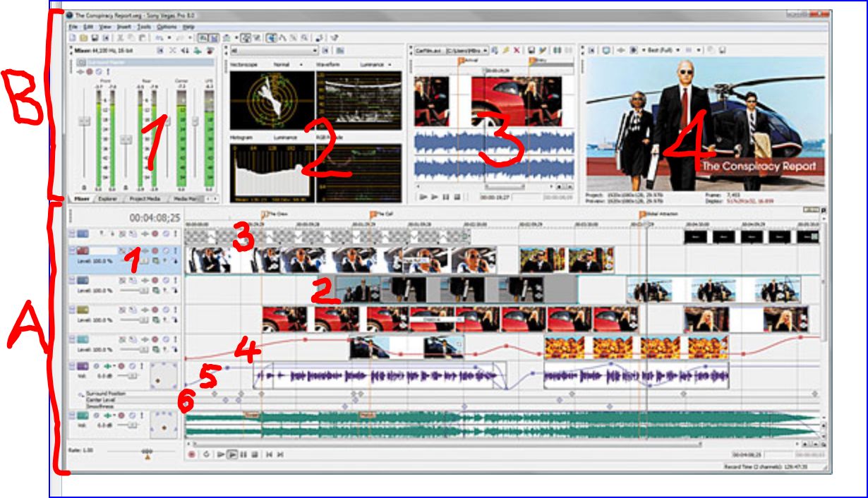Click Play in the timeline transport bar
Screen dimensions: 868x498
(x=232, y=454)
